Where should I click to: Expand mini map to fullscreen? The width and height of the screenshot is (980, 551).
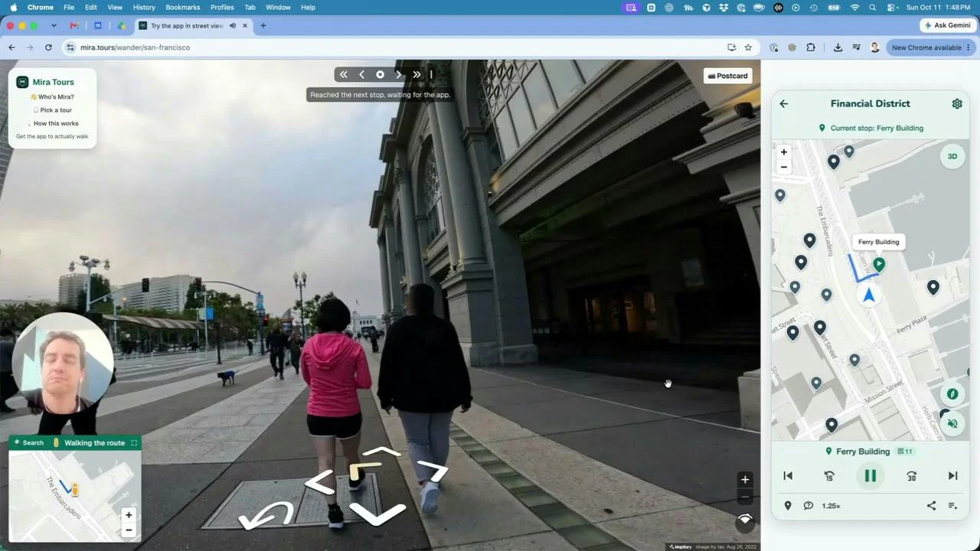[134, 442]
